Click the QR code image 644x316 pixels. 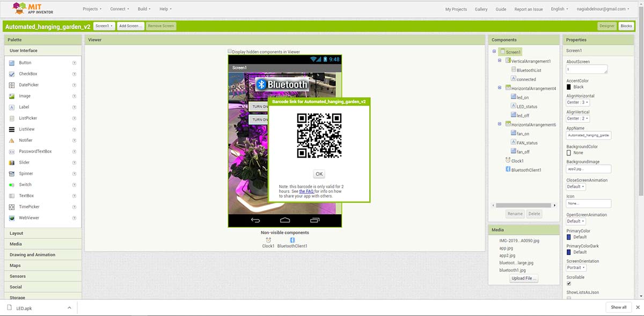click(319, 137)
